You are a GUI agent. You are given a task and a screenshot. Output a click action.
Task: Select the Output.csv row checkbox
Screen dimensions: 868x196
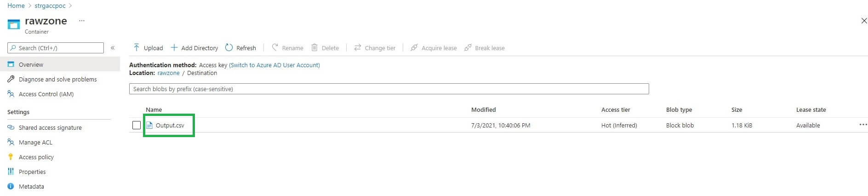[x=137, y=125]
